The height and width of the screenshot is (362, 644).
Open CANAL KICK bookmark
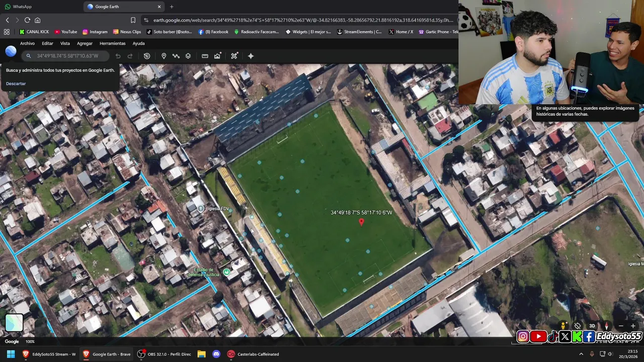tap(34, 32)
